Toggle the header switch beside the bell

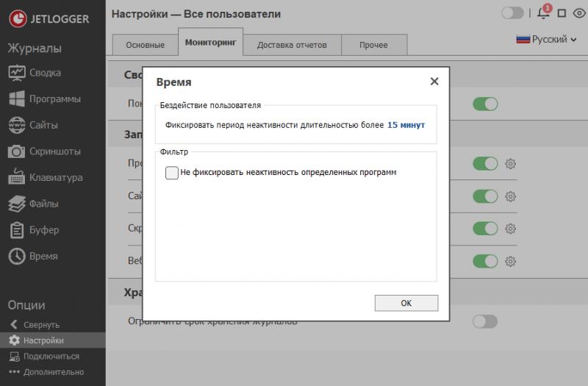point(512,13)
